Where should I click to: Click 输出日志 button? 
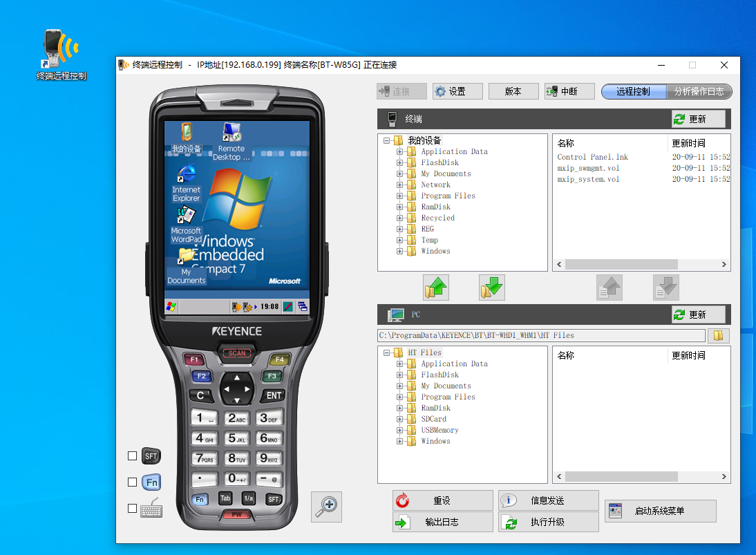coord(442,522)
